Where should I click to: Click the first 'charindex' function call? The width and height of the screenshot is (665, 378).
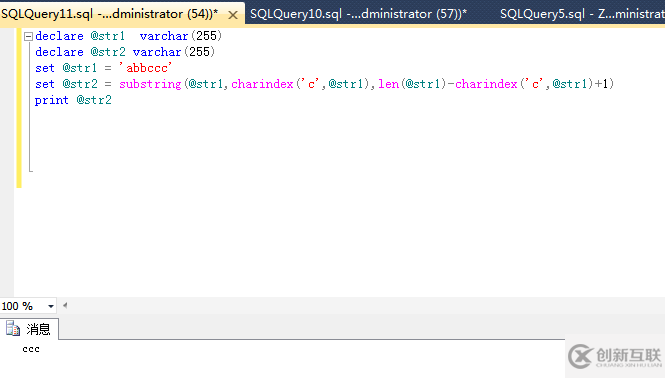[262, 84]
